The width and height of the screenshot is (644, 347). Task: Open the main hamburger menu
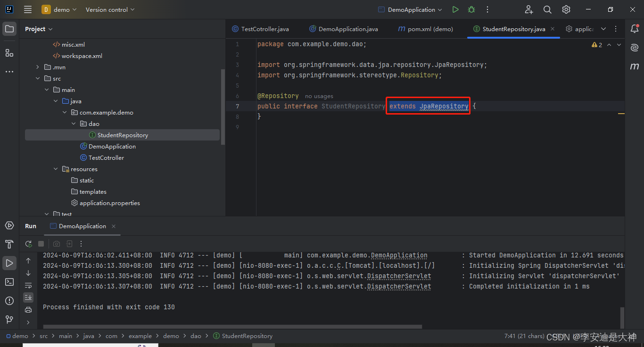tap(28, 9)
